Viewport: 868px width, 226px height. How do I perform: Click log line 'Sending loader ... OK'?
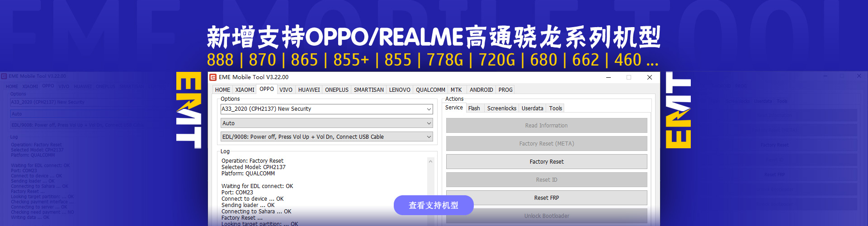(248, 205)
